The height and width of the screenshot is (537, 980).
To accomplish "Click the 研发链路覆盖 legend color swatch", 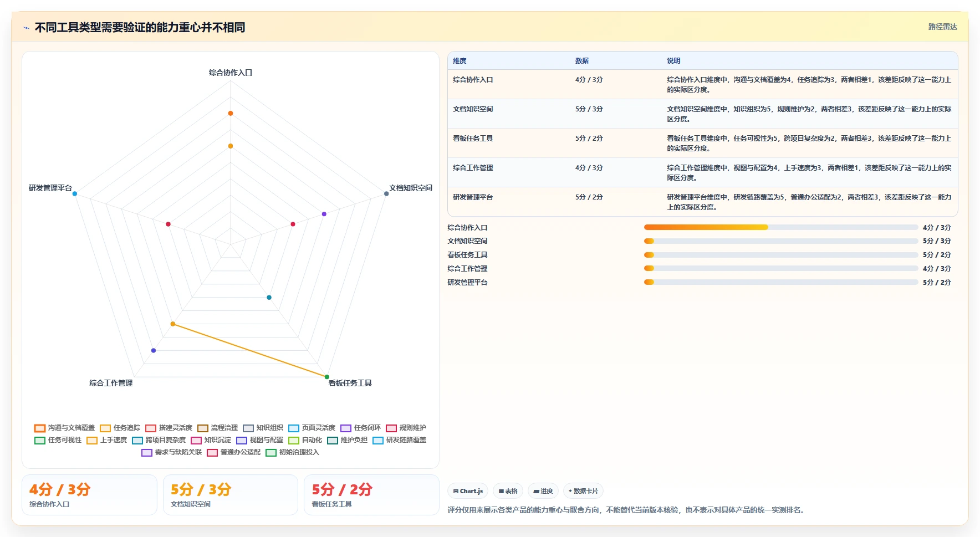I will click(x=378, y=441).
